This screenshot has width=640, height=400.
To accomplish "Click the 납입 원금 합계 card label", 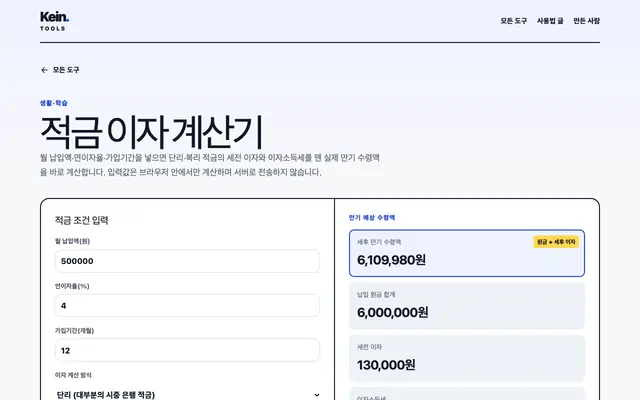I will [376, 295].
